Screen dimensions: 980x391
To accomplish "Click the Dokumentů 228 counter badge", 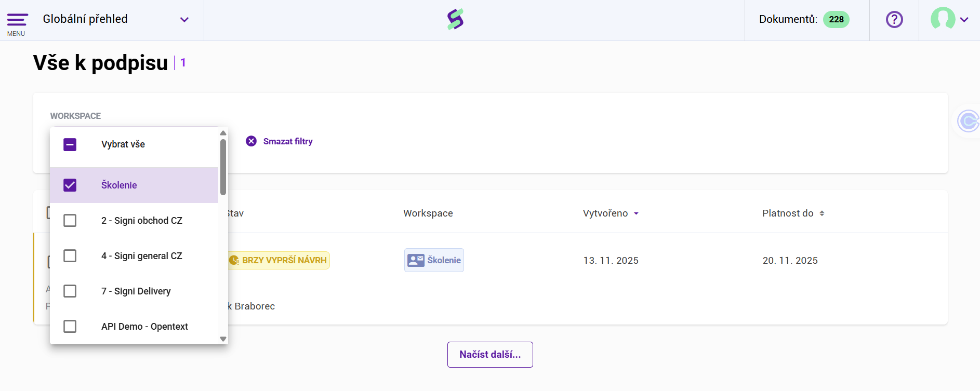I will [836, 19].
